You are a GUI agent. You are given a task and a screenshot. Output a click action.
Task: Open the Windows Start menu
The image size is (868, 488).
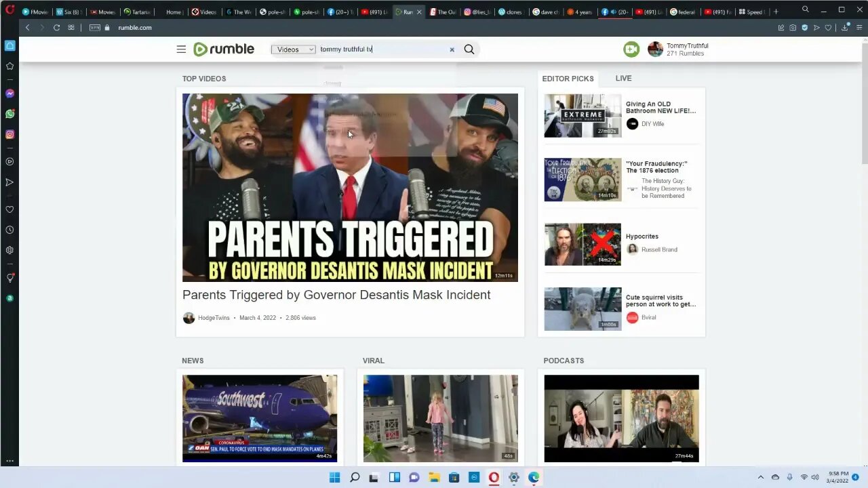(334, 477)
